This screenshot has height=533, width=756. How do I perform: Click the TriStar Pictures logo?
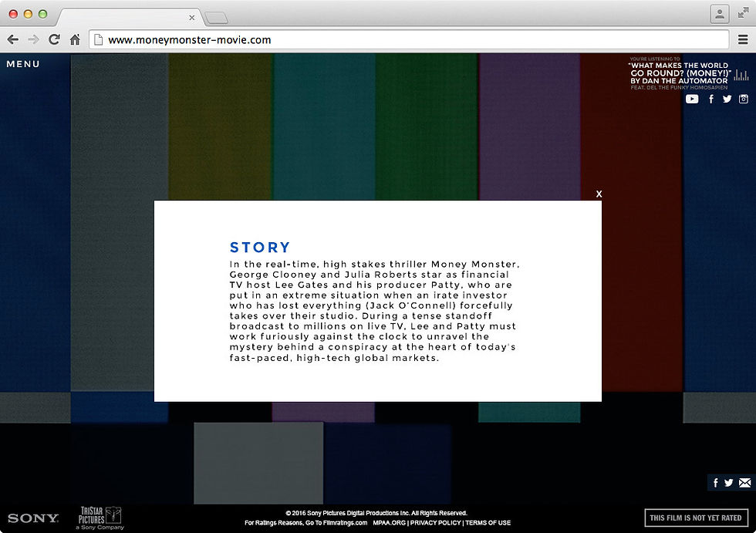pos(100,518)
